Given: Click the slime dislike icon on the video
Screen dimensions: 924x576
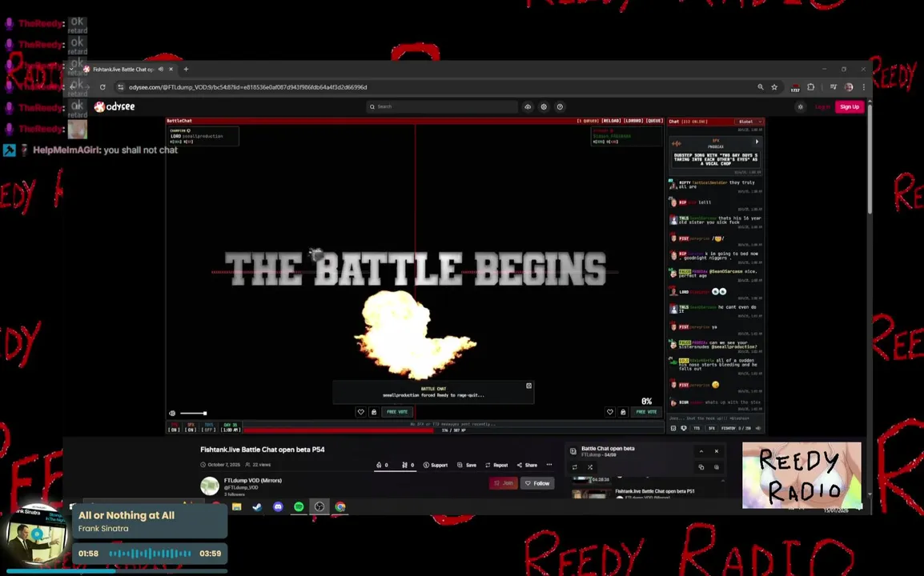Looking at the screenshot, I should tap(404, 465).
